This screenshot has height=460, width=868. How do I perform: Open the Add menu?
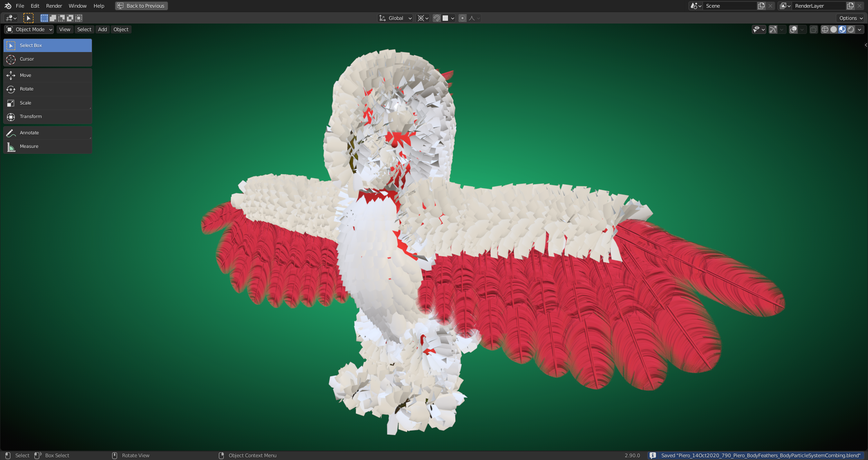point(102,29)
